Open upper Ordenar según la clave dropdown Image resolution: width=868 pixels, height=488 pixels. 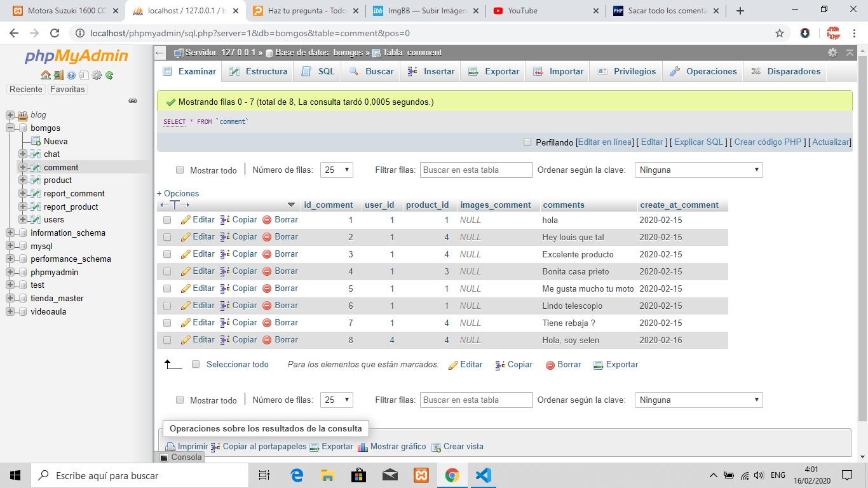(x=698, y=170)
